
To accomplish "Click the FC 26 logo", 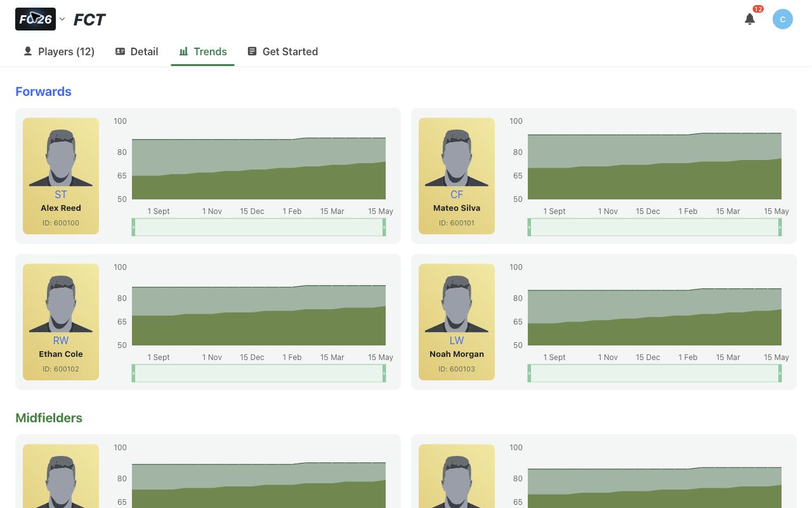I will [x=36, y=19].
